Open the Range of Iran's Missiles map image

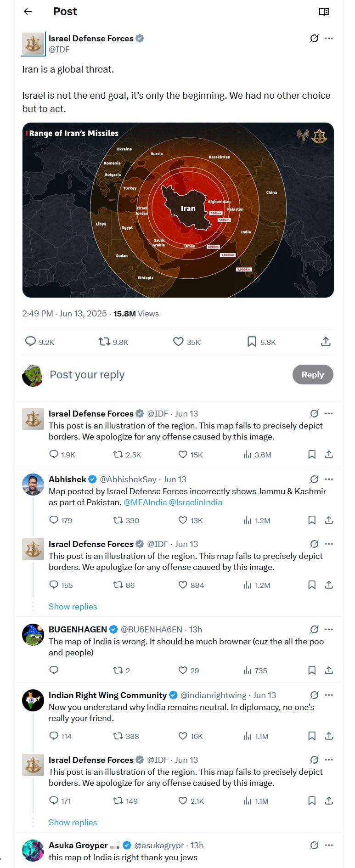pos(178,210)
